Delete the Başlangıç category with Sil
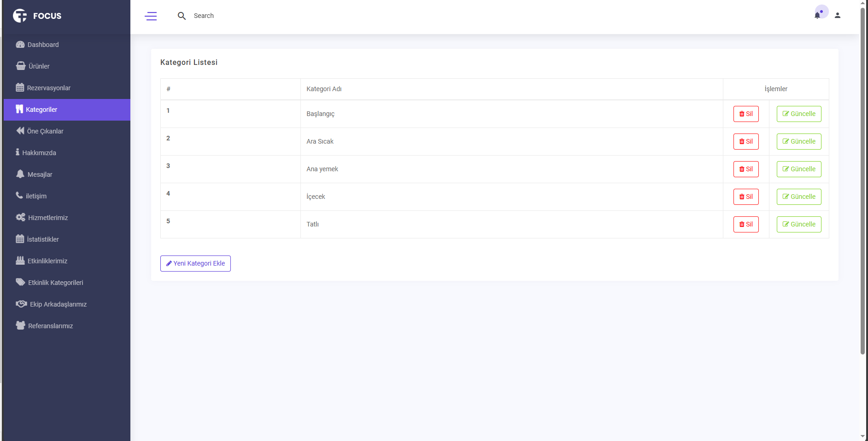This screenshot has width=868, height=441. click(x=745, y=114)
